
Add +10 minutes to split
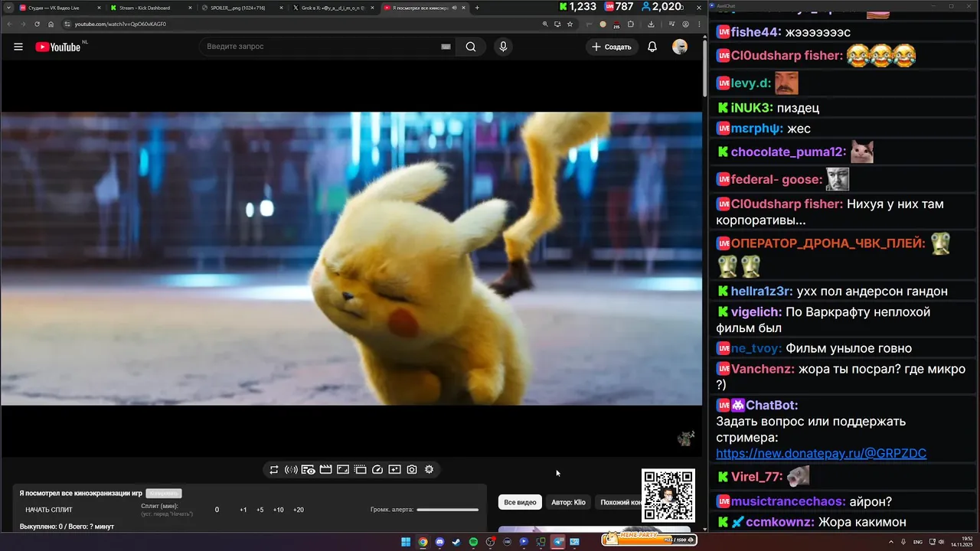tap(279, 510)
